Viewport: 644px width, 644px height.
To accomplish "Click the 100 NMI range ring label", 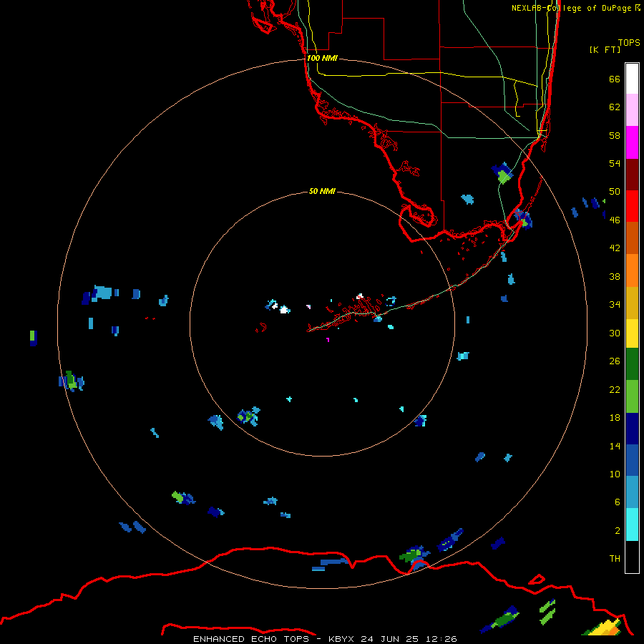I will 322,58.
